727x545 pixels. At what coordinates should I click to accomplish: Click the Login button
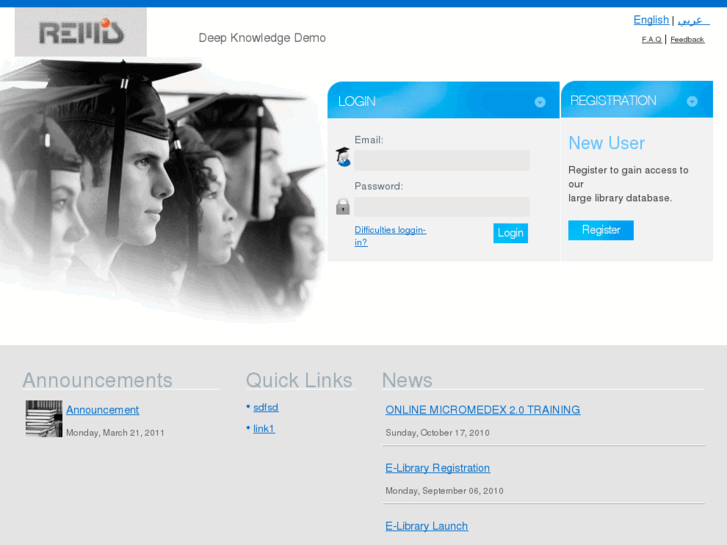pos(510,233)
